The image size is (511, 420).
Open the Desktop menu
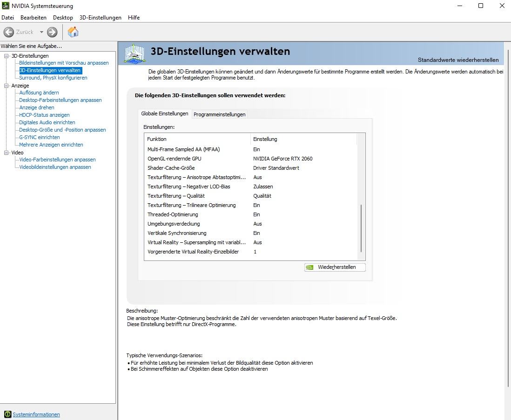coord(63,18)
